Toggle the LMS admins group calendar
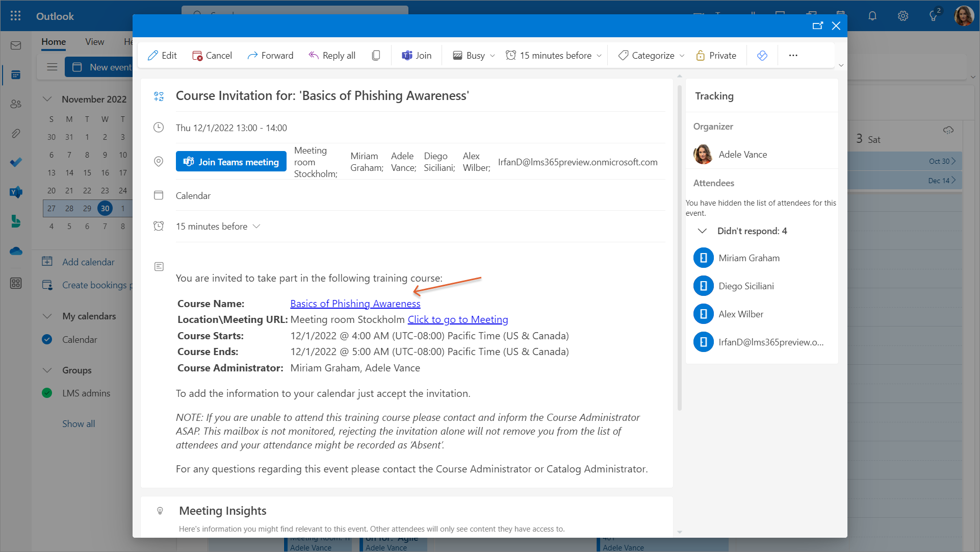This screenshot has height=552, width=980. coord(47,393)
